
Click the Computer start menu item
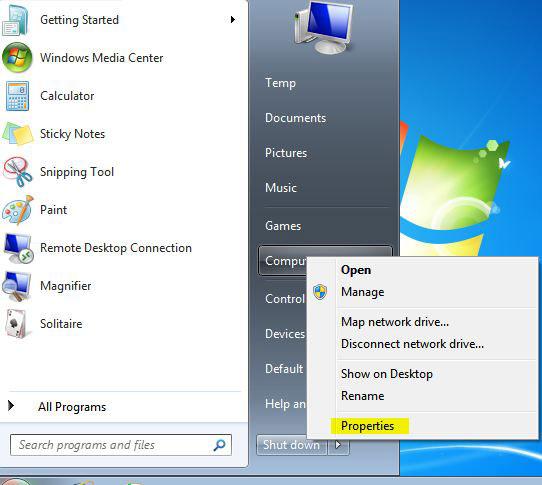pyautogui.click(x=283, y=261)
